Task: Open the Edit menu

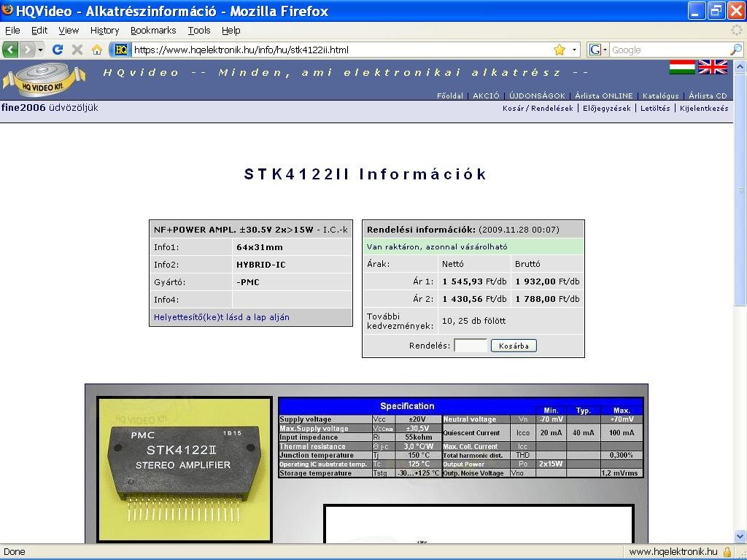Action: 39,31
